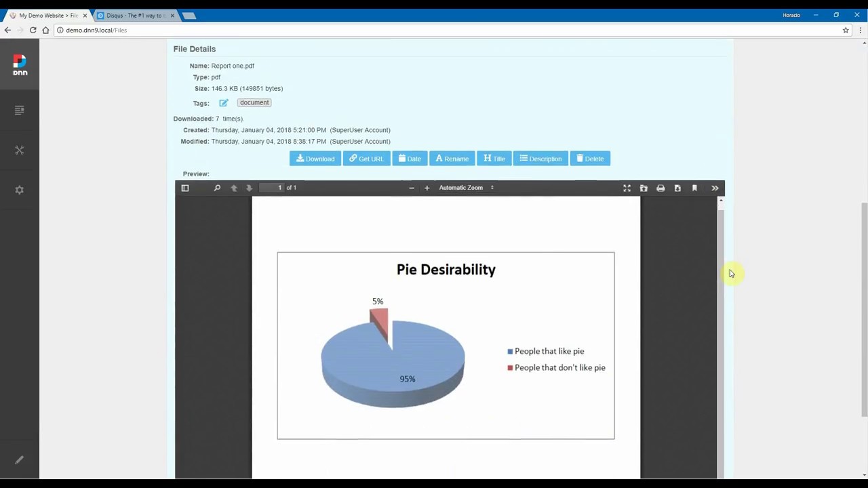
Task: Select the 'document' tag
Action: [254, 102]
